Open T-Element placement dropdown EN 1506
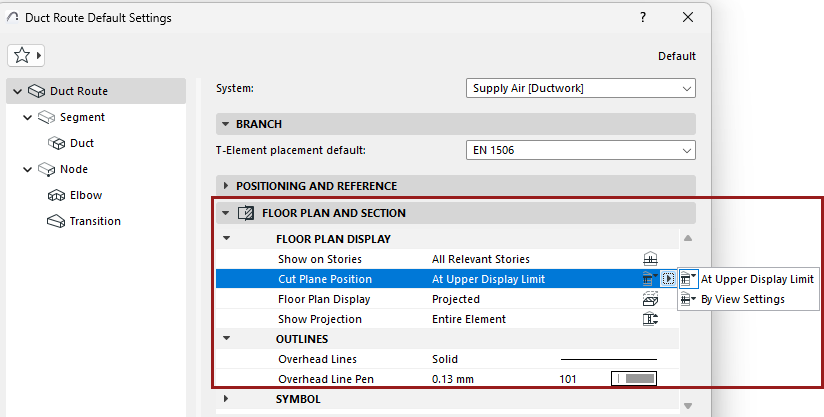824x417 pixels. tap(581, 150)
